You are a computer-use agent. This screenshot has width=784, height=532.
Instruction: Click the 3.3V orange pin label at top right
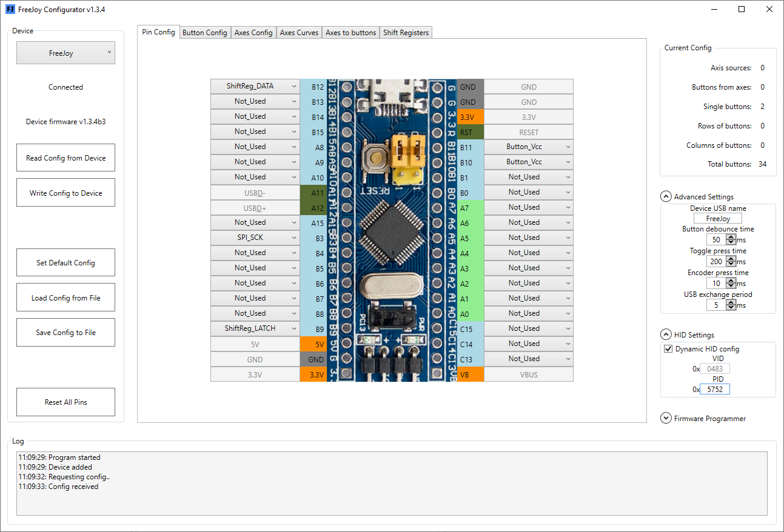[x=471, y=117]
